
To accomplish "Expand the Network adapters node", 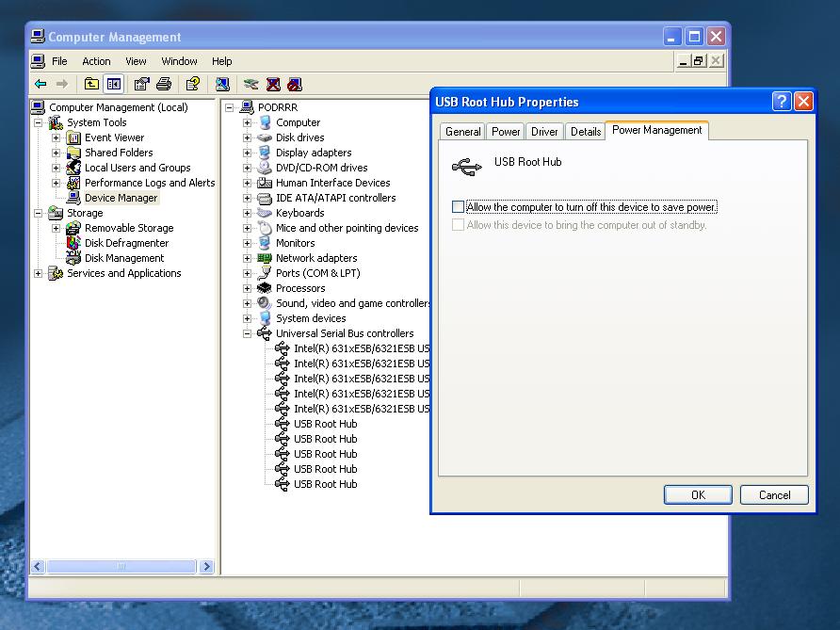I will point(247,258).
